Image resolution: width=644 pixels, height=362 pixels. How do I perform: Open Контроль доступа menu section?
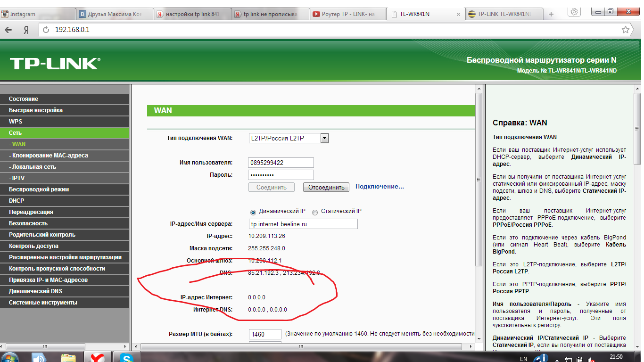(x=65, y=246)
